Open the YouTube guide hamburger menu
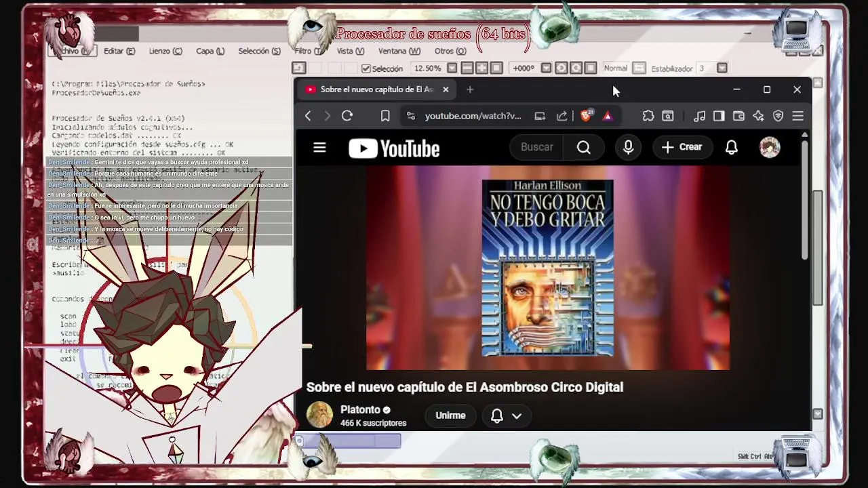Image resolution: width=868 pixels, height=488 pixels. [x=319, y=148]
